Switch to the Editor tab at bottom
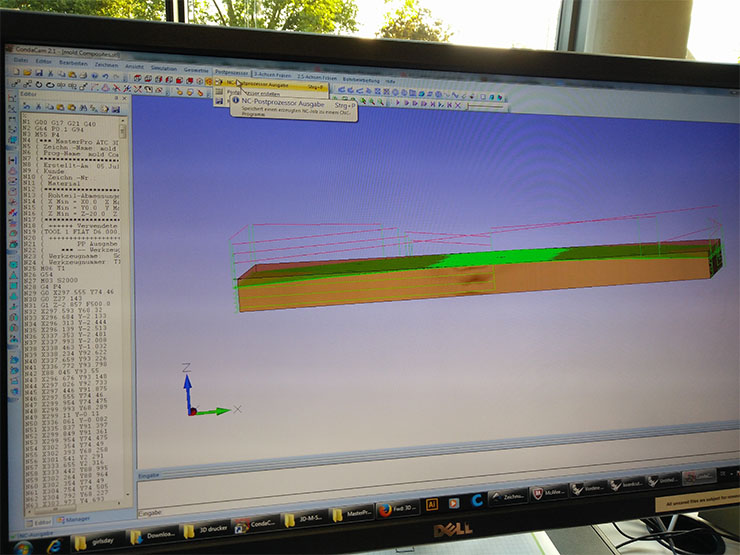The width and height of the screenshot is (740, 555). point(39,522)
